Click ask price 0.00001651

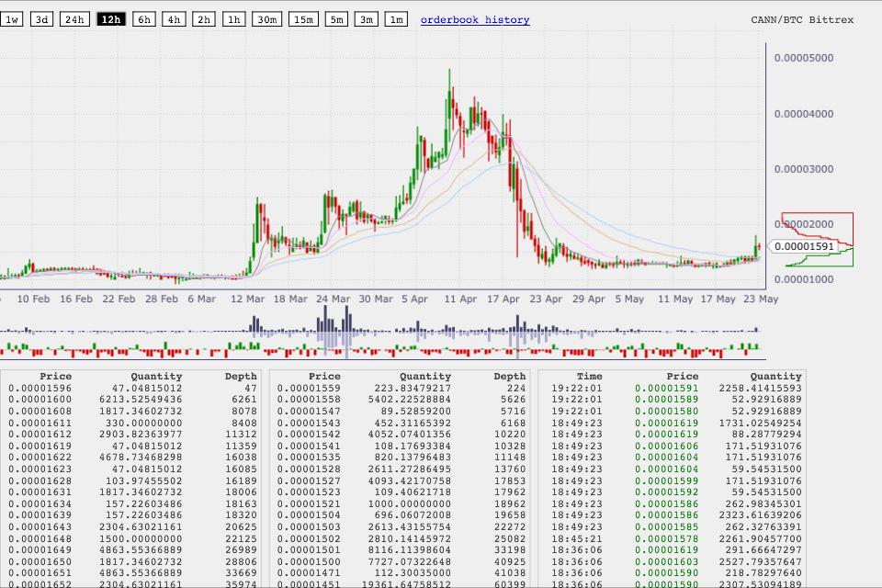click(x=40, y=573)
